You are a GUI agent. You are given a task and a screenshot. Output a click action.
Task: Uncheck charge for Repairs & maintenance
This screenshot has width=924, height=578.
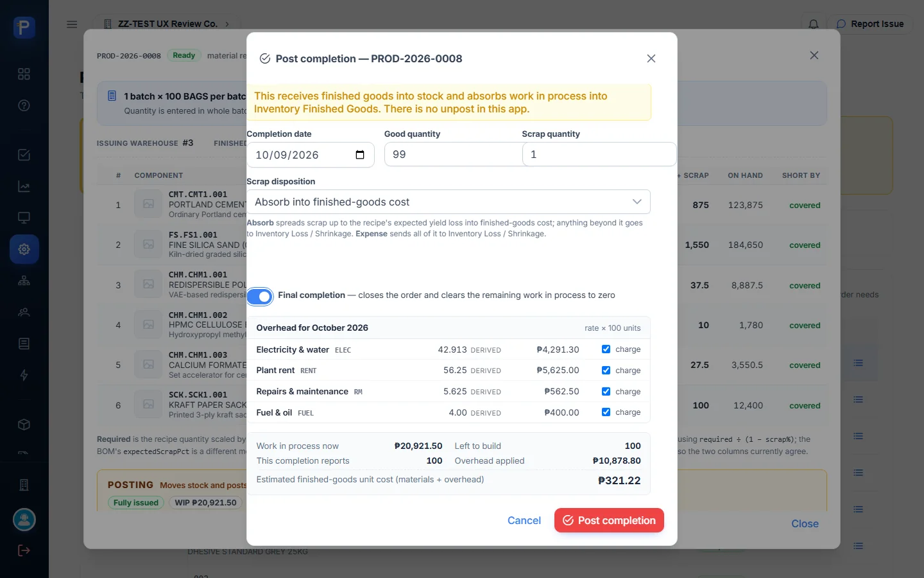click(606, 391)
